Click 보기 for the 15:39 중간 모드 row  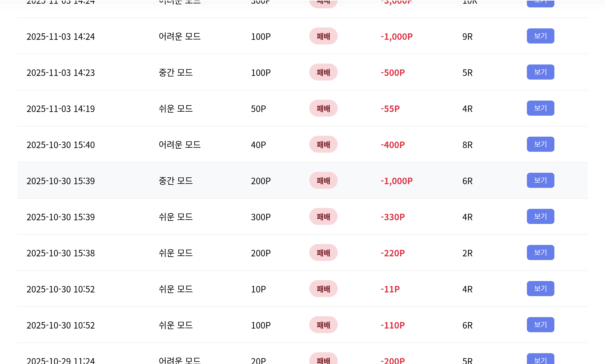click(540, 180)
